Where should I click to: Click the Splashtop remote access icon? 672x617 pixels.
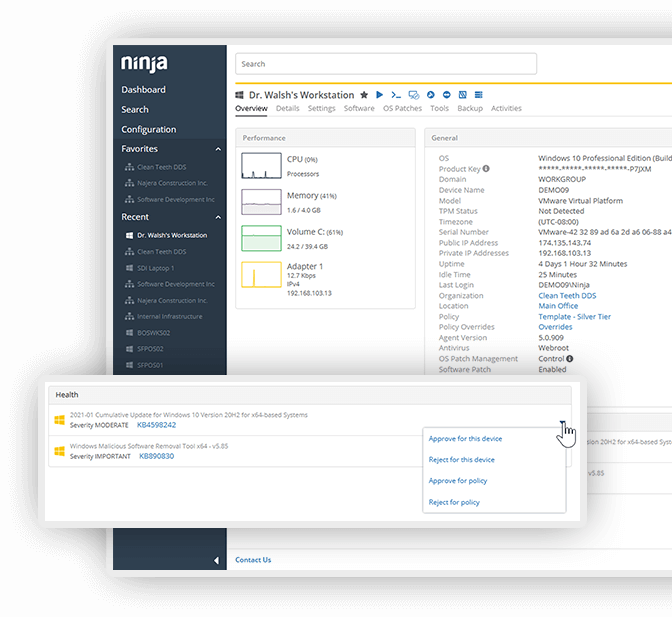tap(431, 95)
